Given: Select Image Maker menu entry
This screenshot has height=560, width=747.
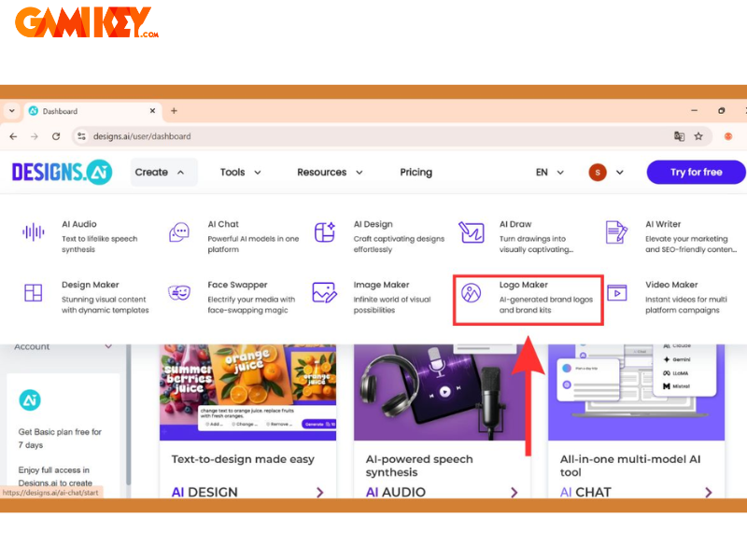Looking at the screenshot, I should pyautogui.click(x=373, y=297).
